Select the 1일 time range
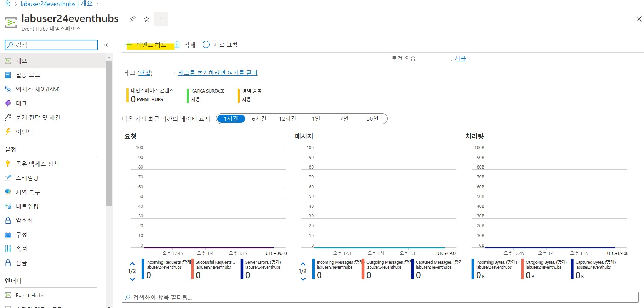 (x=316, y=119)
